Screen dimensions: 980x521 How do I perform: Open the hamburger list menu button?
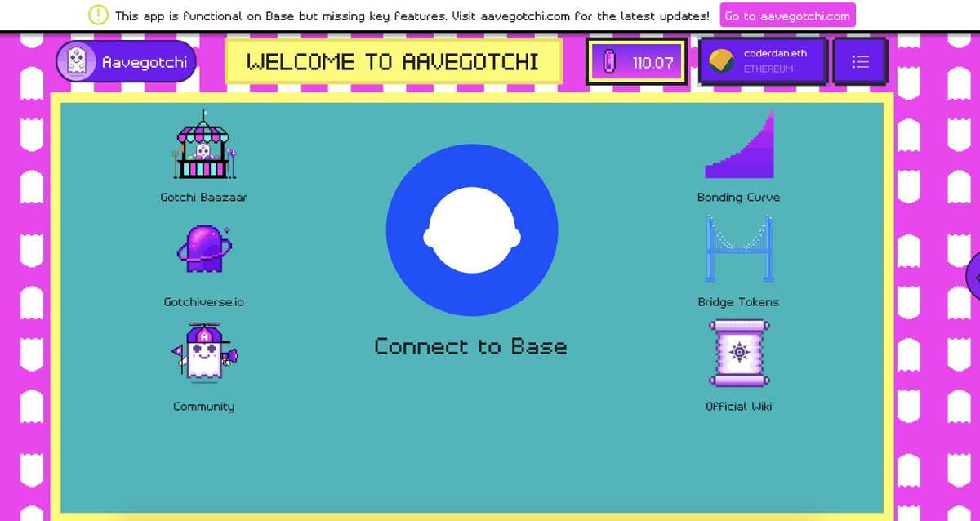tap(860, 61)
